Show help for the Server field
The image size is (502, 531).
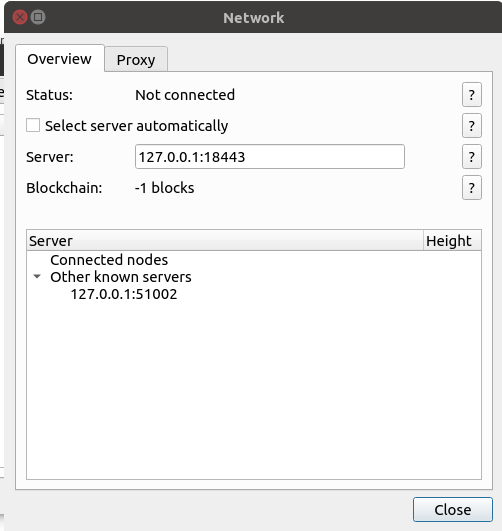pyautogui.click(x=472, y=156)
